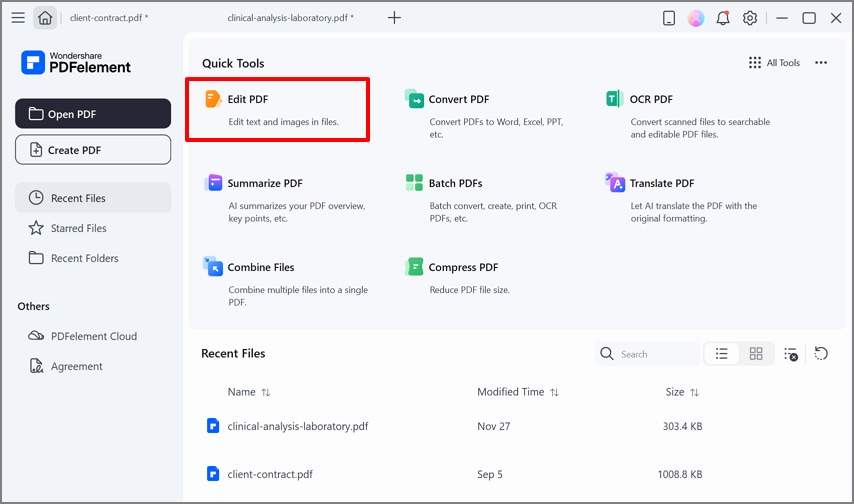Image resolution: width=854 pixels, height=504 pixels.
Task: Click the Edit PDF tool icon
Action: 213,99
